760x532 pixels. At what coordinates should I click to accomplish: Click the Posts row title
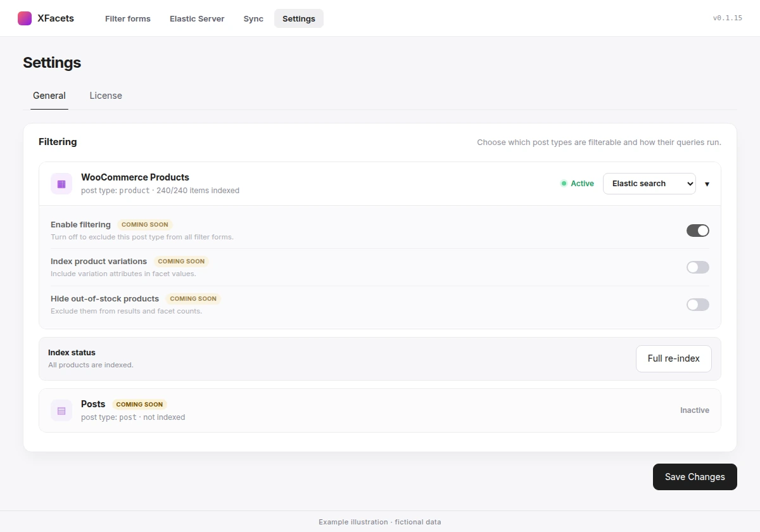pos(93,404)
